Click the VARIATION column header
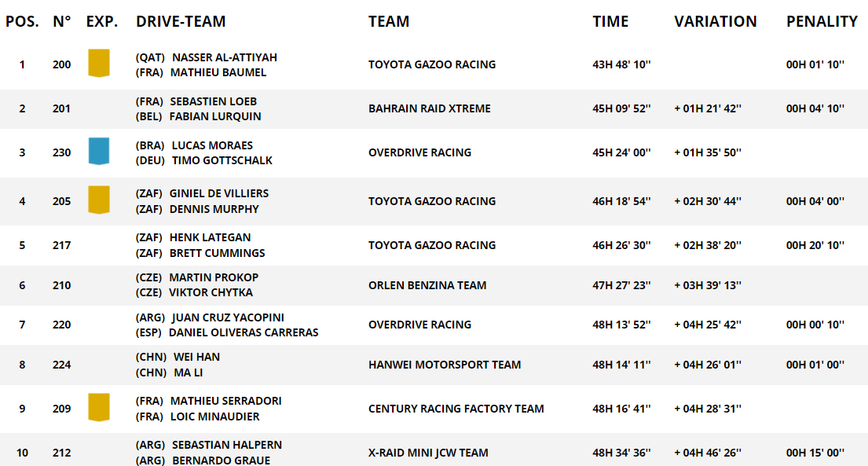The width and height of the screenshot is (868, 466). (x=715, y=21)
